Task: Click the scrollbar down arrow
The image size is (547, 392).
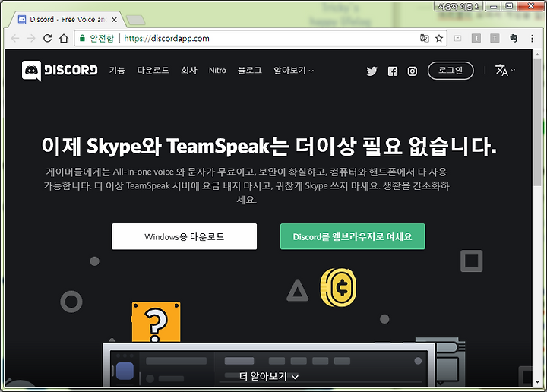Action: click(x=537, y=383)
